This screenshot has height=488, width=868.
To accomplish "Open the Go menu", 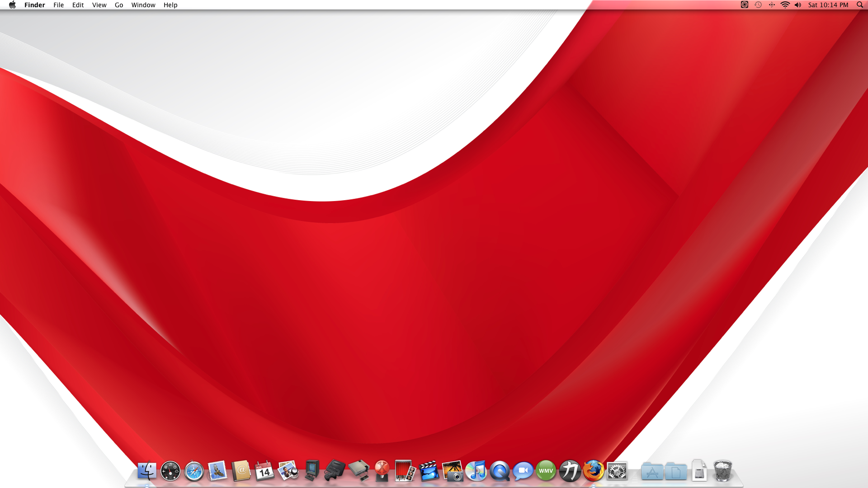I will point(119,5).
